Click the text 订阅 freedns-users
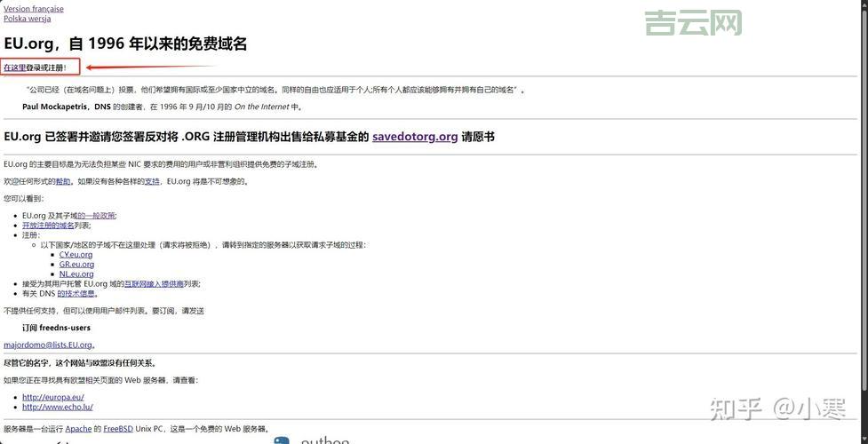Image resolution: width=868 pixels, height=444 pixels. pos(56,328)
